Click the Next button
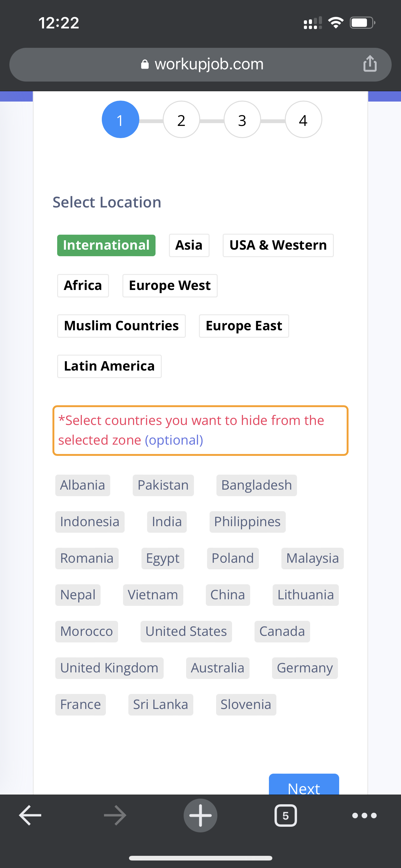The width and height of the screenshot is (401, 868). click(x=304, y=785)
